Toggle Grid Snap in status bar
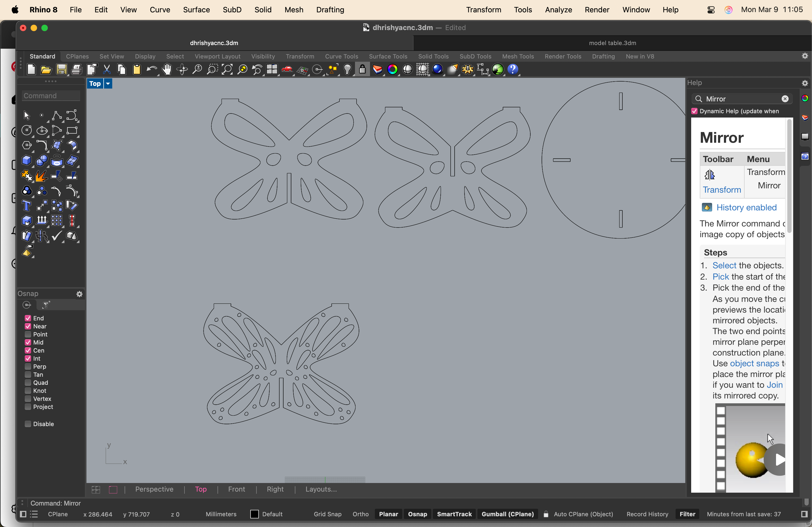 [x=327, y=514]
